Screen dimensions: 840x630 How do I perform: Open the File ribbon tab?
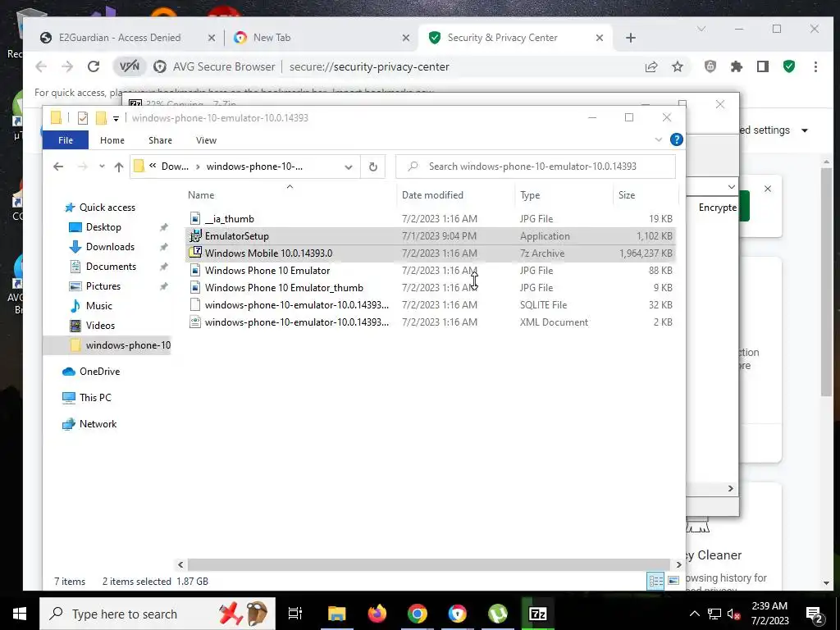(x=66, y=139)
